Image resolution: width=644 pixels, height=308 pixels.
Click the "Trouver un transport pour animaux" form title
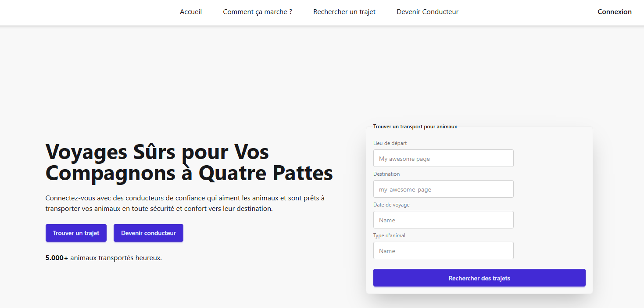point(415,127)
